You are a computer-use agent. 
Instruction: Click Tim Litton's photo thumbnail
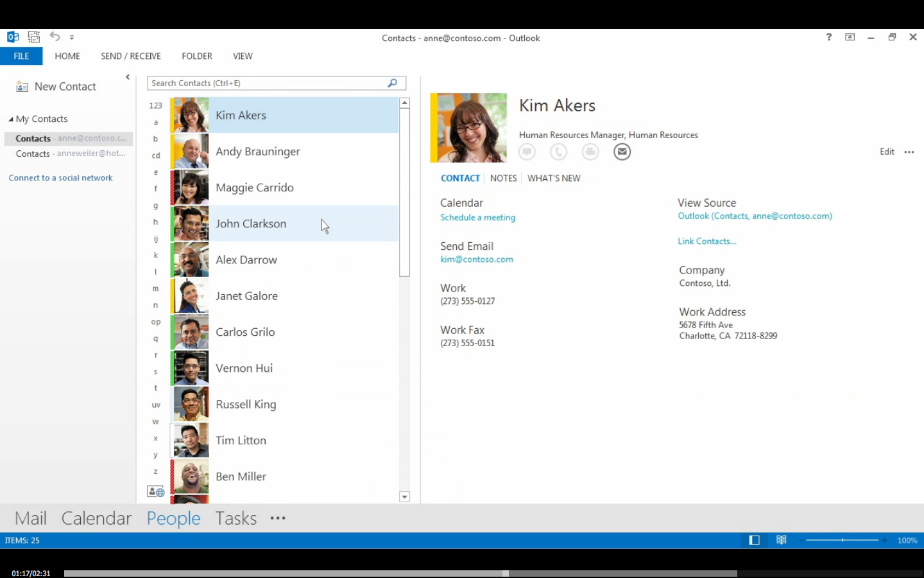(x=191, y=440)
